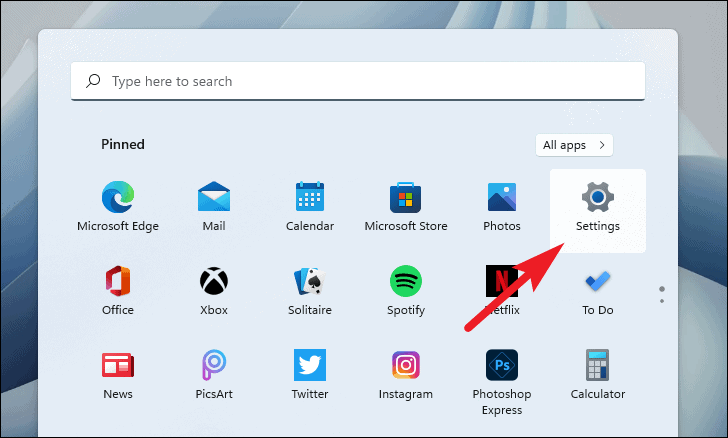Open Microsoft Store

pos(406,207)
